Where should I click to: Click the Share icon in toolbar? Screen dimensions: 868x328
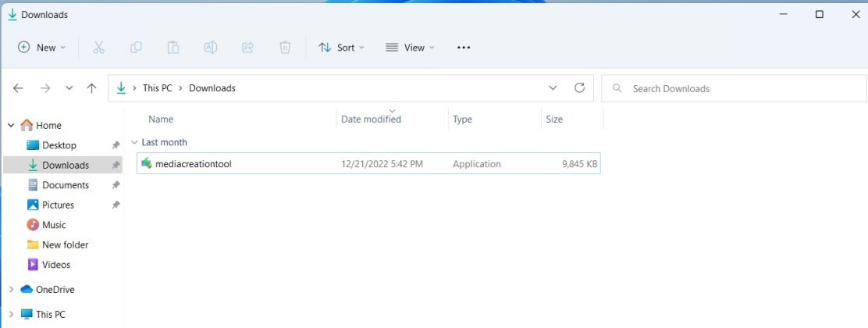pyautogui.click(x=248, y=48)
